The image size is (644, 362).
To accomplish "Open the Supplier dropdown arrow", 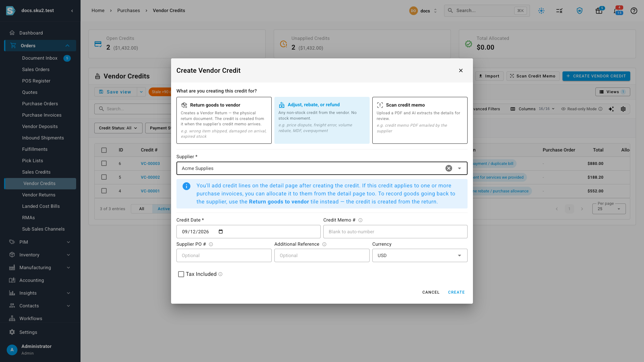I will tap(460, 168).
